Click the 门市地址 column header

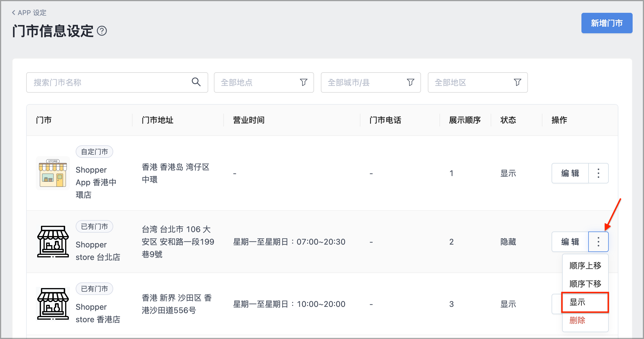click(x=158, y=120)
